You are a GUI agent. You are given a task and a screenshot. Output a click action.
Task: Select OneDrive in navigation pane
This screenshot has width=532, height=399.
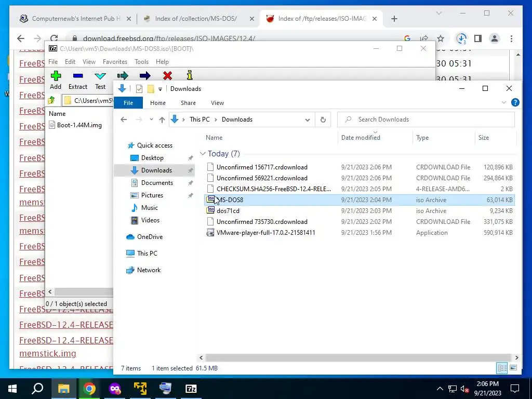pos(150,237)
